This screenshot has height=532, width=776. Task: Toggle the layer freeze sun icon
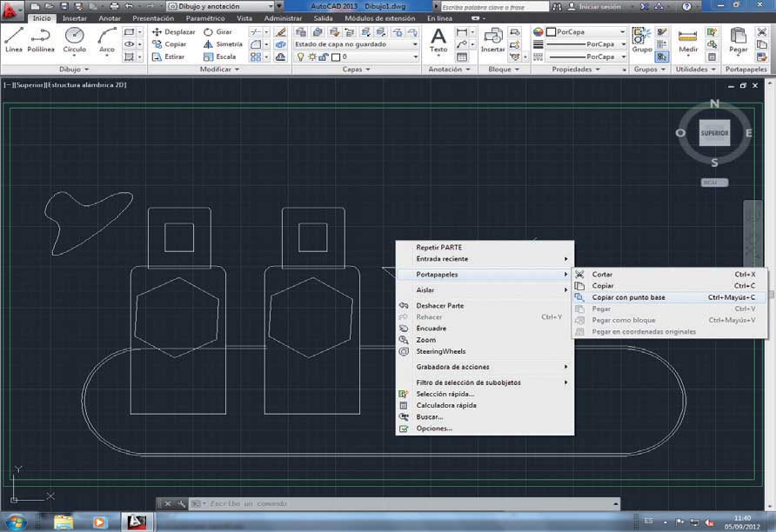click(312, 57)
